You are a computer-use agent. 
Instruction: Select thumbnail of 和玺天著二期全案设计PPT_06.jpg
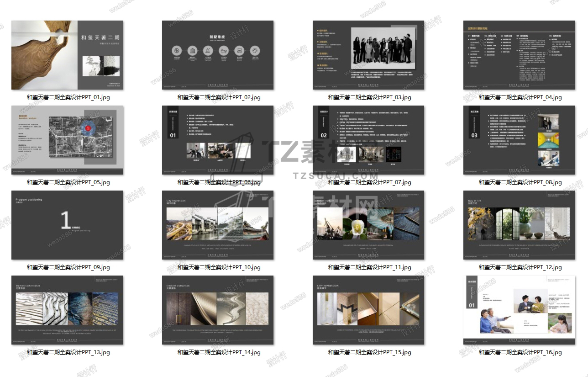click(x=218, y=140)
